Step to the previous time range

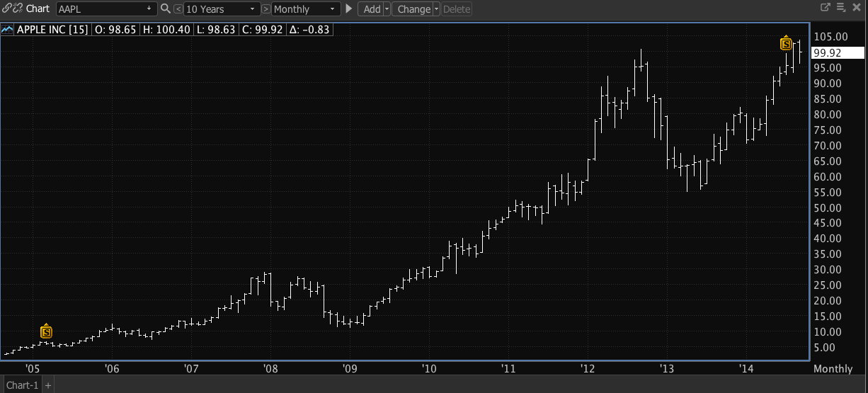click(x=178, y=9)
